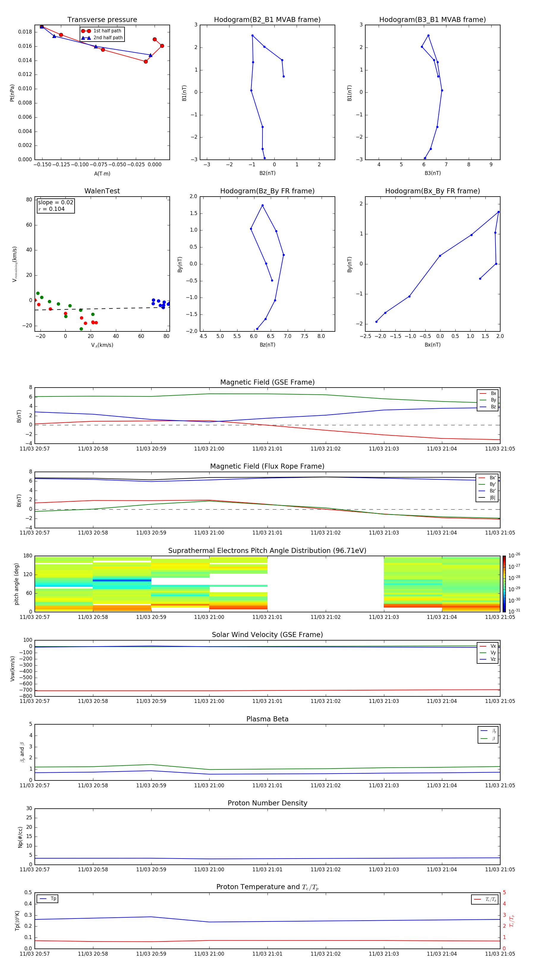Click "11/03 21:00" tick under Proton Temperature plot
The height and width of the screenshot is (980, 535).
click(209, 954)
